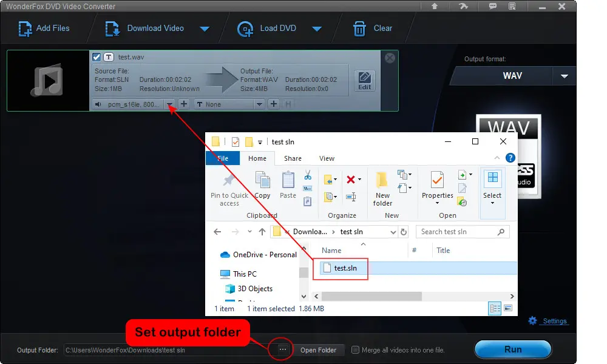The height and width of the screenshot is (364, 607).
Task: Open the File tab in Explorer
Action: point(223,158)
